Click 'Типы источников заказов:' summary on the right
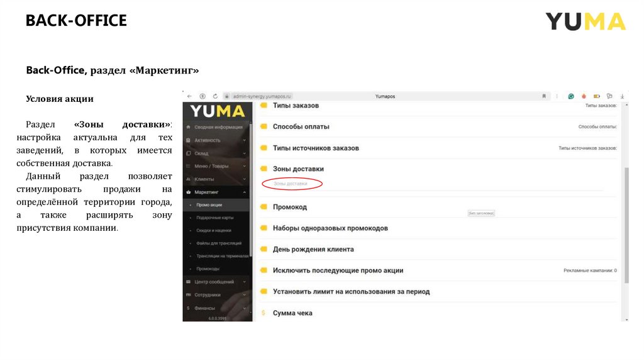This screenshot has height=361, width=644. (588, 148)
